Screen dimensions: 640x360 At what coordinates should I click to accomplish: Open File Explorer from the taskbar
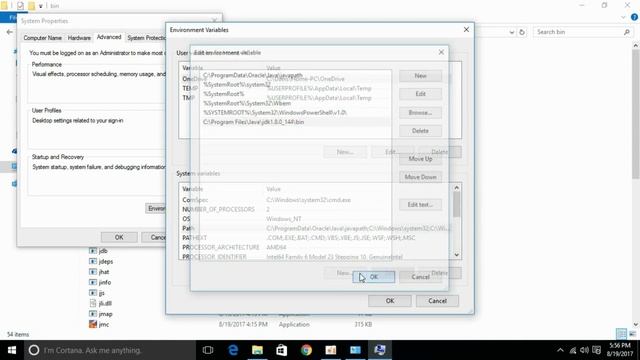click(x=257, y=350)
